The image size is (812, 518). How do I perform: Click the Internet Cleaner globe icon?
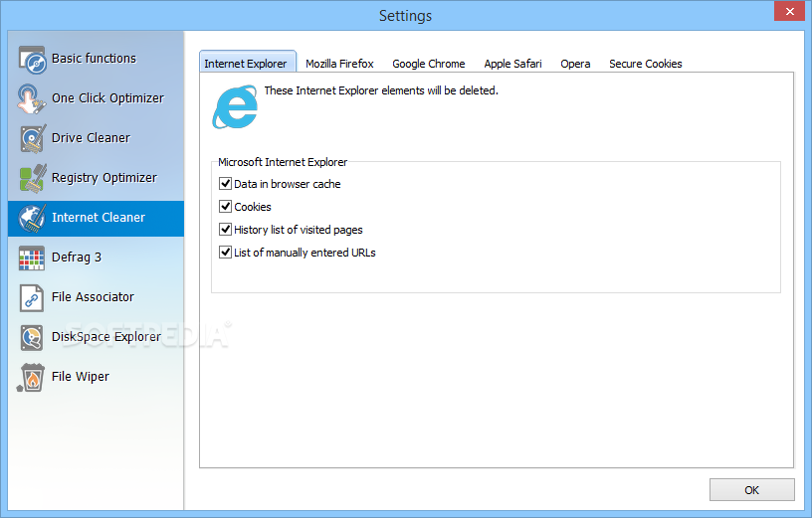tap(32, 218)
